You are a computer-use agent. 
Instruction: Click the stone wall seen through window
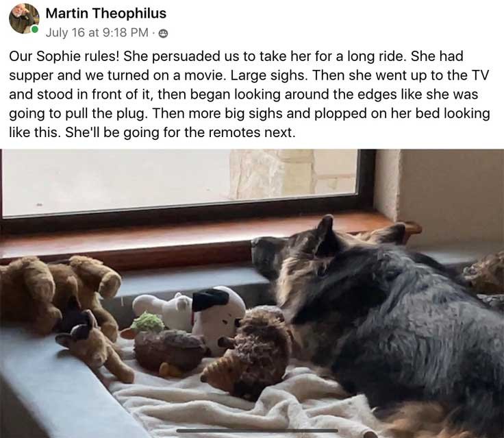(x=291, y=174)
